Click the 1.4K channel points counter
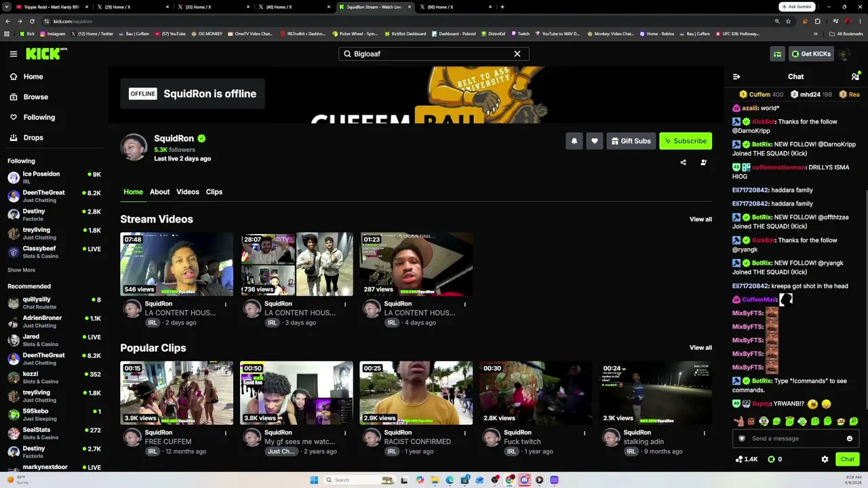Image resolution: width=868 pixels, height=488 pixels. (x=746, y=460)
